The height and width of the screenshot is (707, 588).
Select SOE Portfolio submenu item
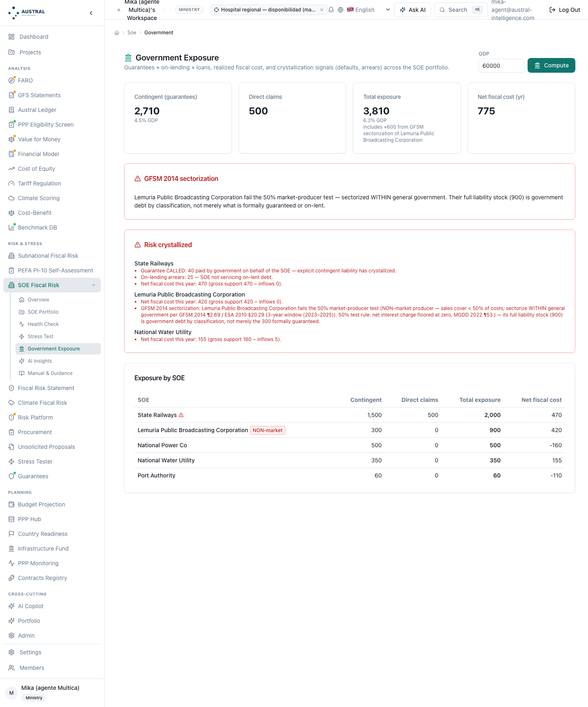click(x=58, y=312)
